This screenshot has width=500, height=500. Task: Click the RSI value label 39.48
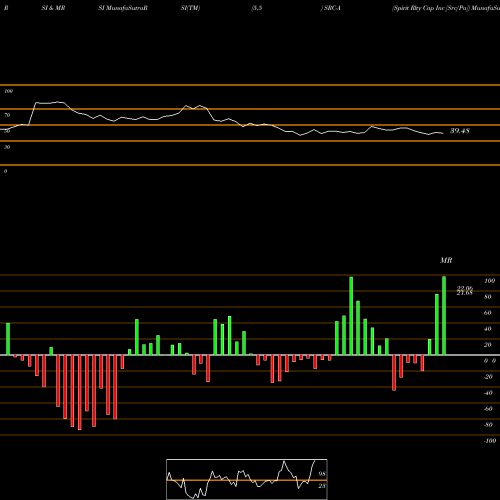460,131
